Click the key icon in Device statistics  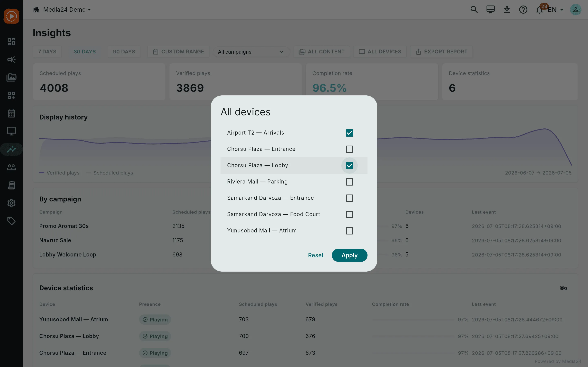[x=563, y=288]
